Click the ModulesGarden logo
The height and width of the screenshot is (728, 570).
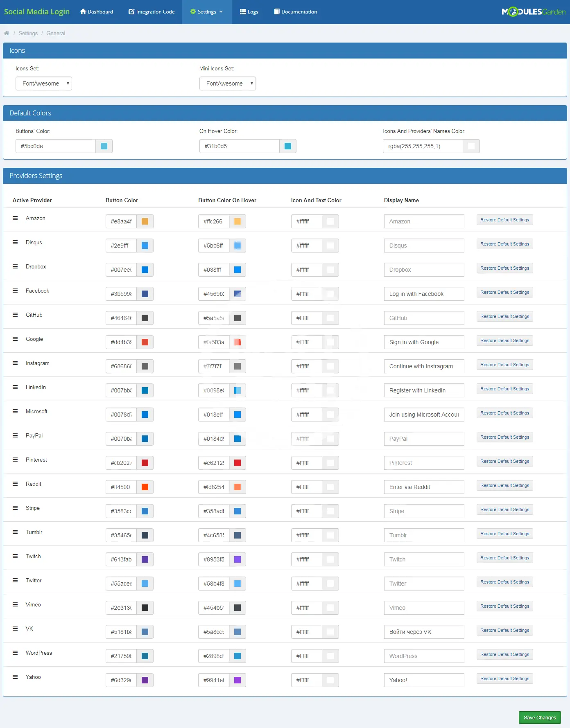533,12
